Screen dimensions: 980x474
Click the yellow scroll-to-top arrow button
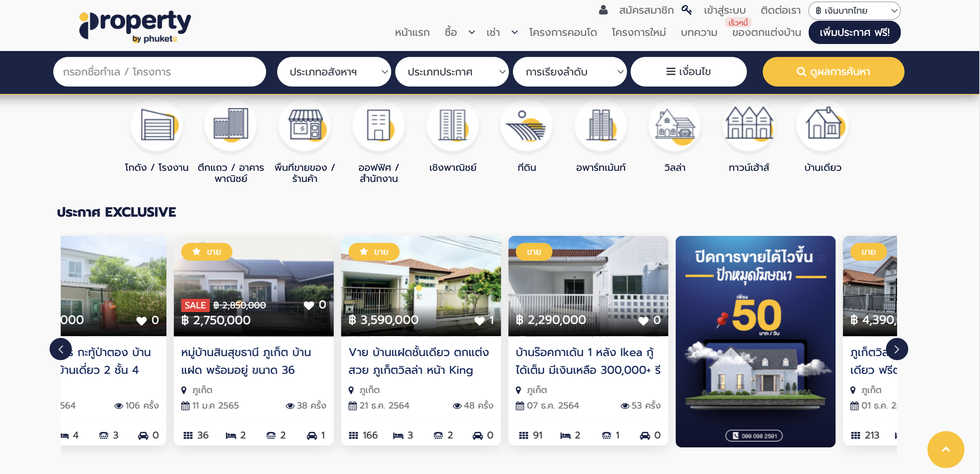pyautogui.click(x=945, y=449)
